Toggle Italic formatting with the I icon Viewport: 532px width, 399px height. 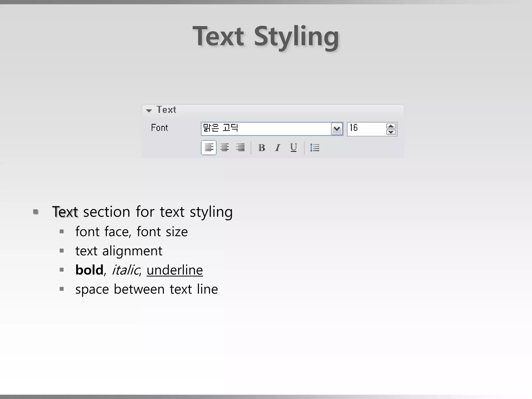pos(278,148)
